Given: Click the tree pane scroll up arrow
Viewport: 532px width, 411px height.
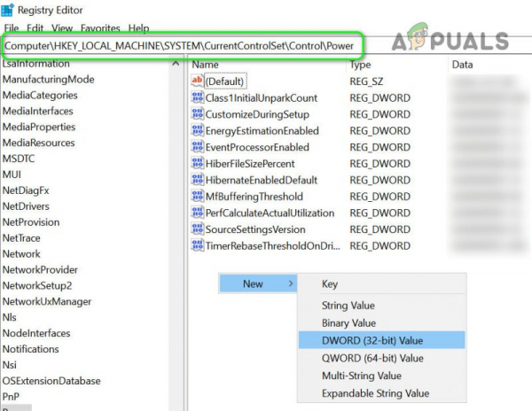Looking at the screenshot, I should [176, 64].
